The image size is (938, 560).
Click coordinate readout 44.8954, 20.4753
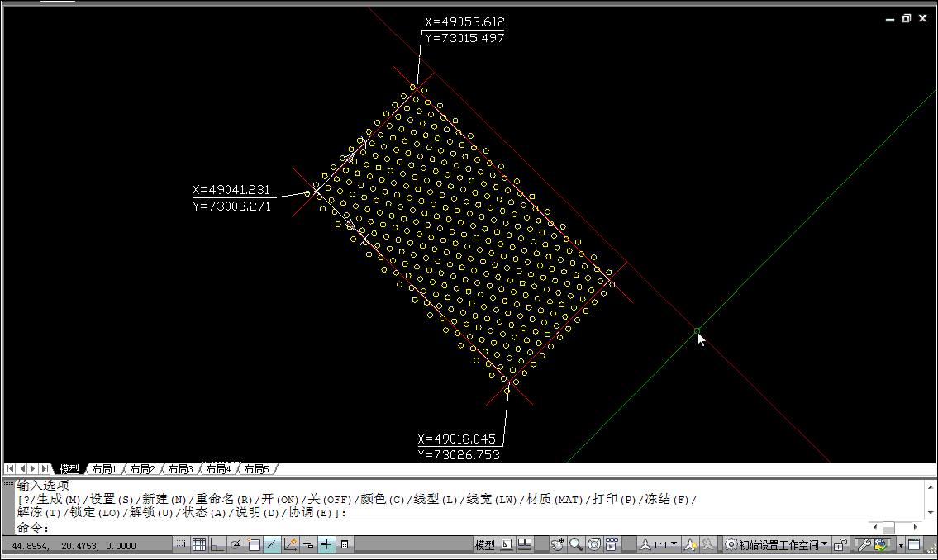coord(74,546)
